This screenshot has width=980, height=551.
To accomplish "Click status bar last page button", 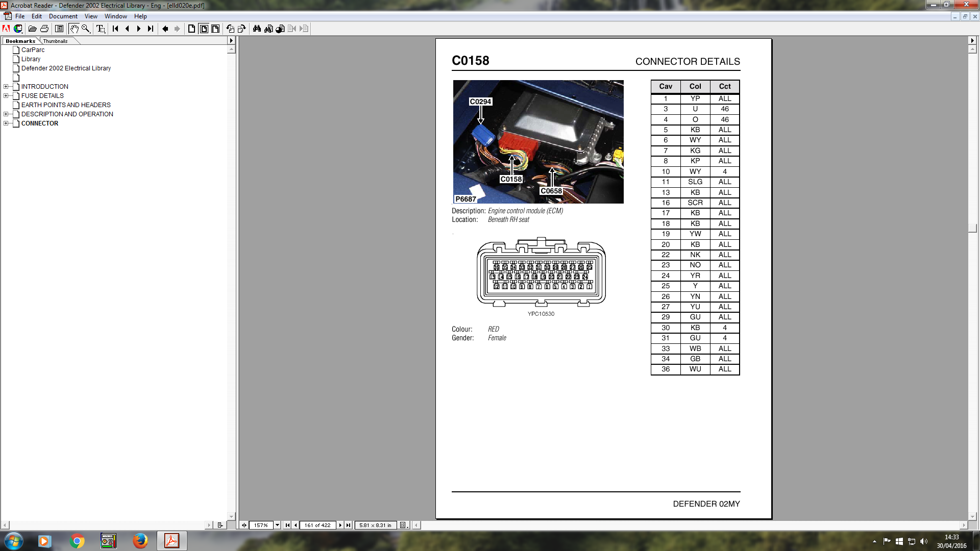I will pyautogui.click(x=348, y=525).
